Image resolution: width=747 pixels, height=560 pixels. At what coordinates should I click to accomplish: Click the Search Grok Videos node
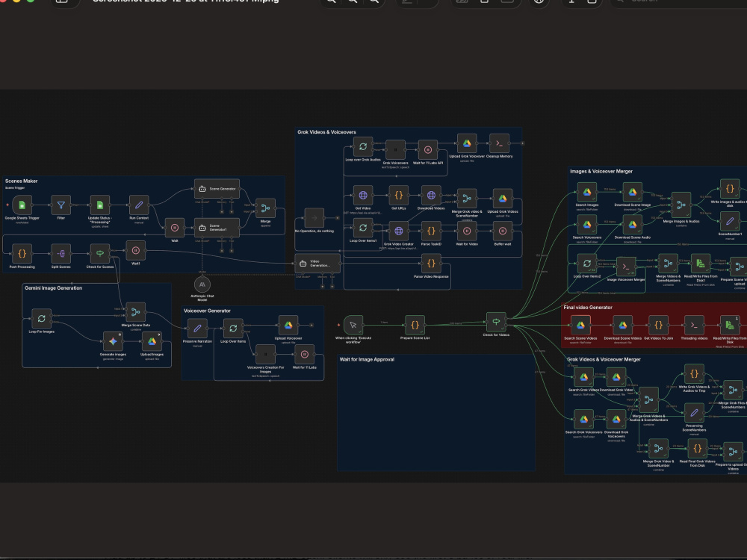583,376
